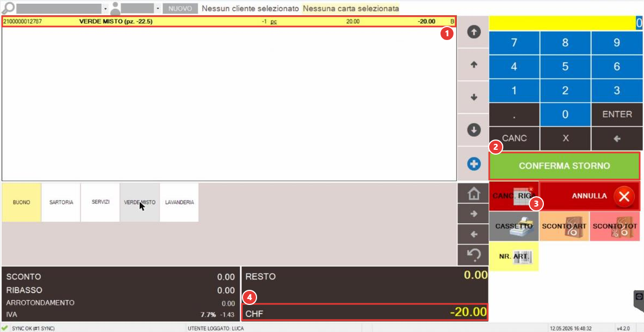Viewport: 644px width, 332px height.
Task: Apply total discount via SCONTO TOT
Action: point(615,226)
